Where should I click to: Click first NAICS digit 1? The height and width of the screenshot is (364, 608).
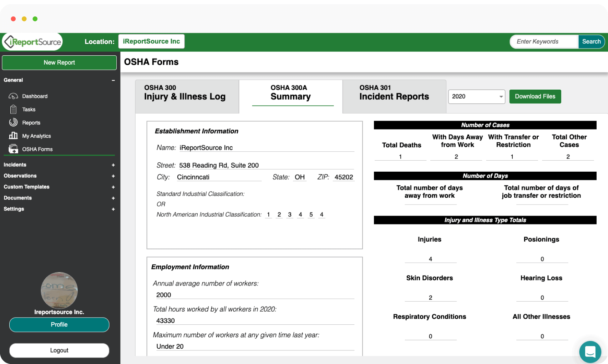click(268, 214)
